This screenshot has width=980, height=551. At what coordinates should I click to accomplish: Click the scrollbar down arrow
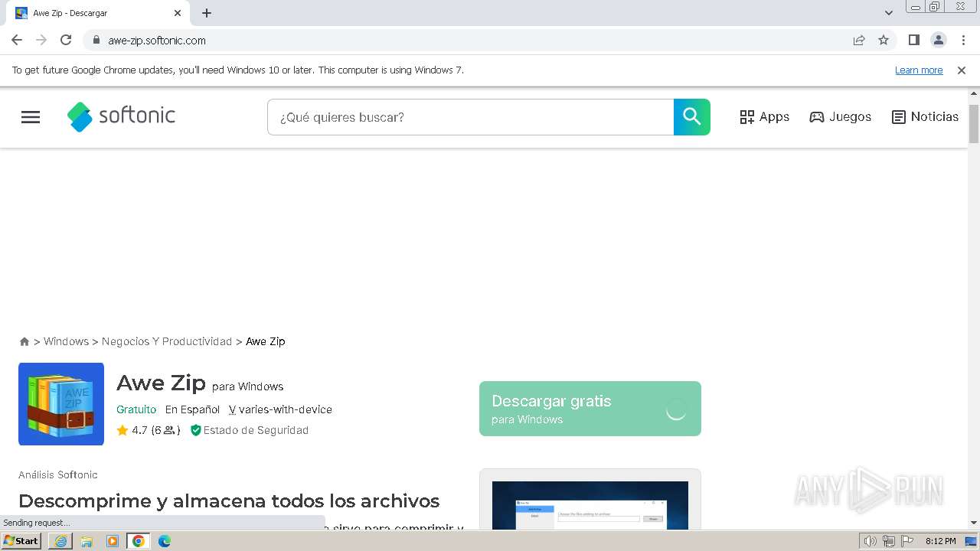point(974,523)
